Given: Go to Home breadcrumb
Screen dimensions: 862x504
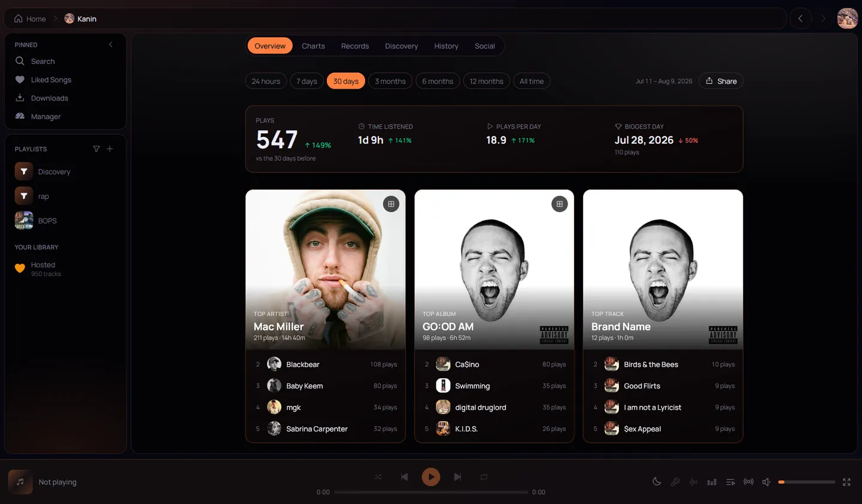Looking at the screenshot, I should pos(30,19).
